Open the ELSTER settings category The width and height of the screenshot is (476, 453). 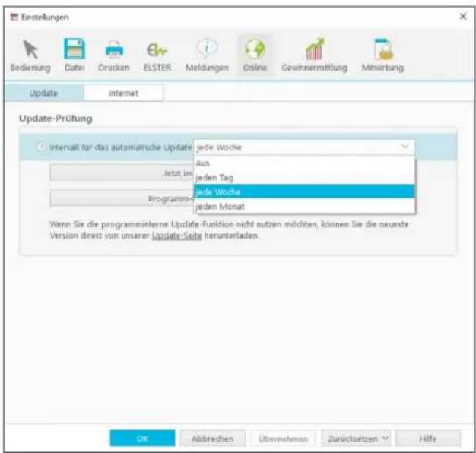(157, 55)
